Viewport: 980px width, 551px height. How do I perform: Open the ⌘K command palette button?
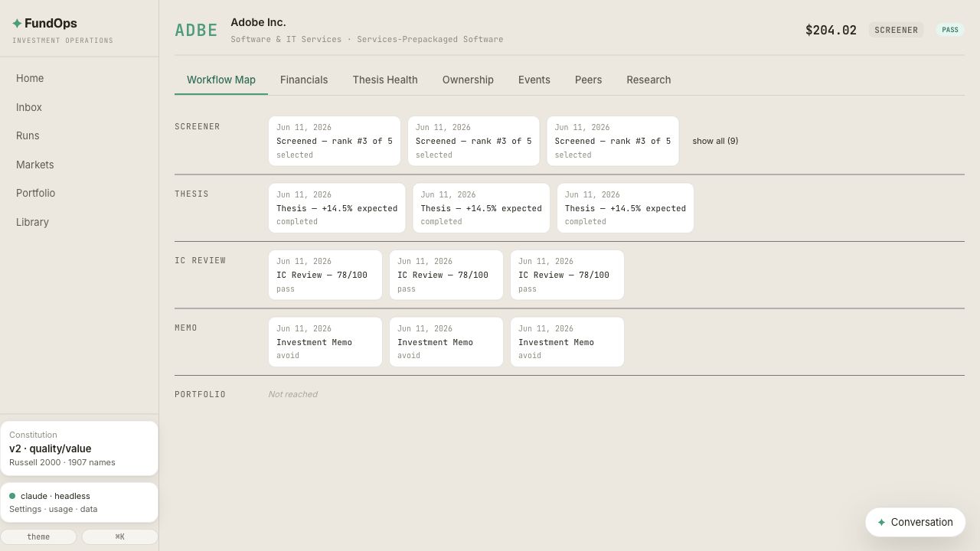[119, 537]
